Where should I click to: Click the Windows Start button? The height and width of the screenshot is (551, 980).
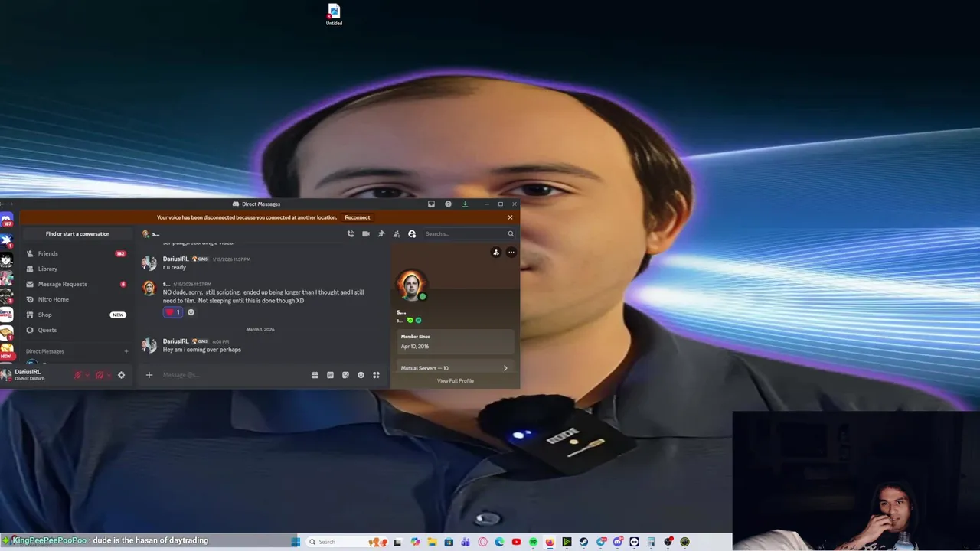click(296, 542)
